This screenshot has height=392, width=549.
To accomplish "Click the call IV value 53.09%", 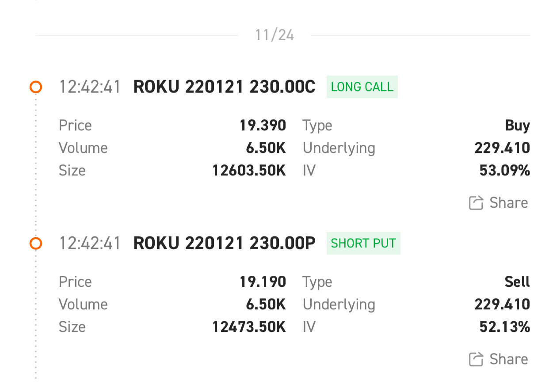I will (x=505, y=171).
